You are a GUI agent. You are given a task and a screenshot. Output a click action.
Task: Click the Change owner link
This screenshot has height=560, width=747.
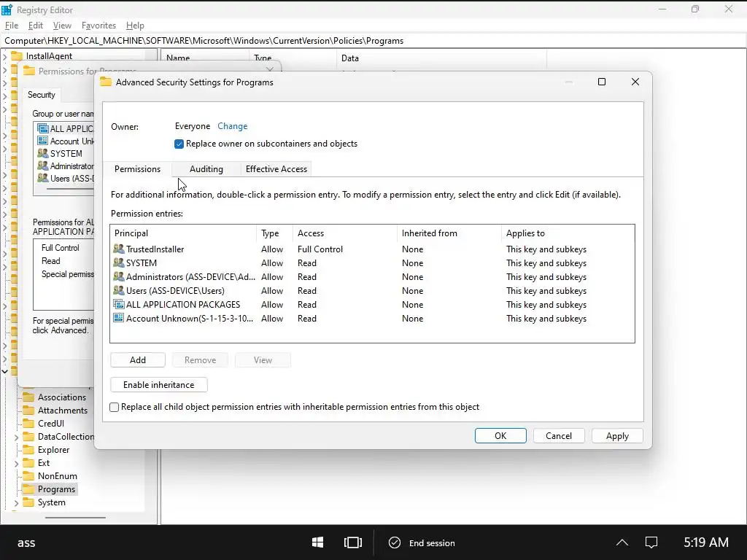click(x=233, y=126)
